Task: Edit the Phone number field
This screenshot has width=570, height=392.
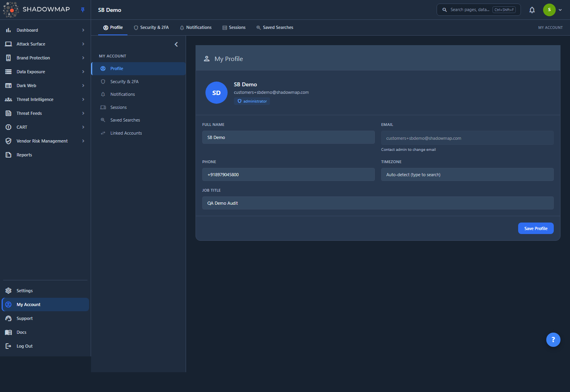Action: pos(289,175)
